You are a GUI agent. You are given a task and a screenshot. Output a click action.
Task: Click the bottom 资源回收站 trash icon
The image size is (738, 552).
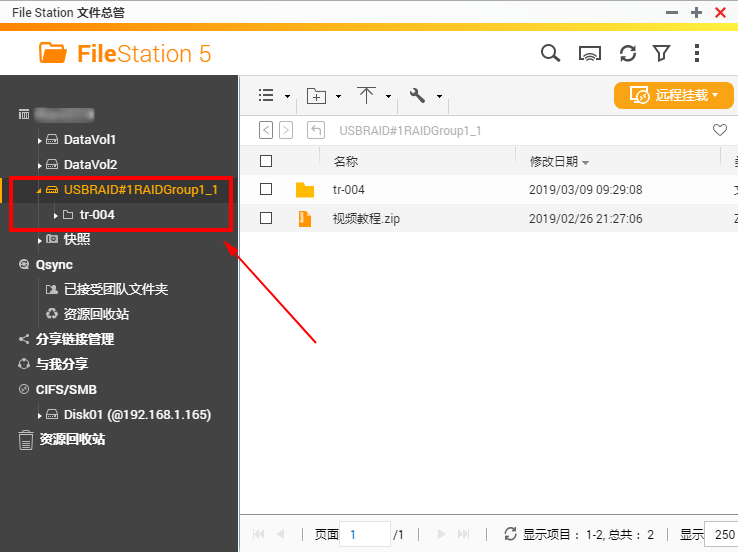(25, 440)
